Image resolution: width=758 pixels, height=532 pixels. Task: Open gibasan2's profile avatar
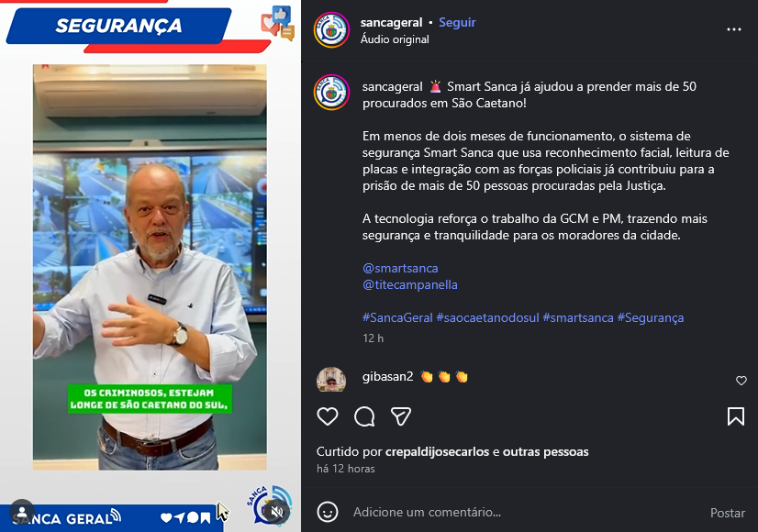331,379
